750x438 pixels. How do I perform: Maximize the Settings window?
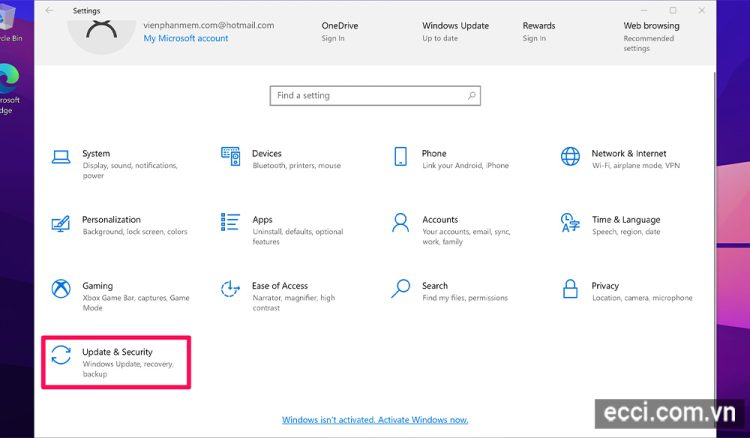tap(673, 10)
